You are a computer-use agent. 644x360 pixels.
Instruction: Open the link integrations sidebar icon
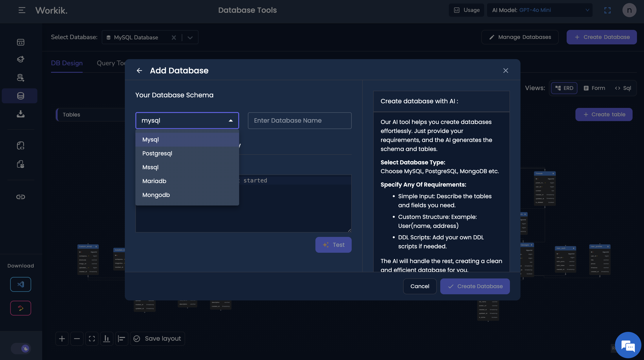[20, 197]
